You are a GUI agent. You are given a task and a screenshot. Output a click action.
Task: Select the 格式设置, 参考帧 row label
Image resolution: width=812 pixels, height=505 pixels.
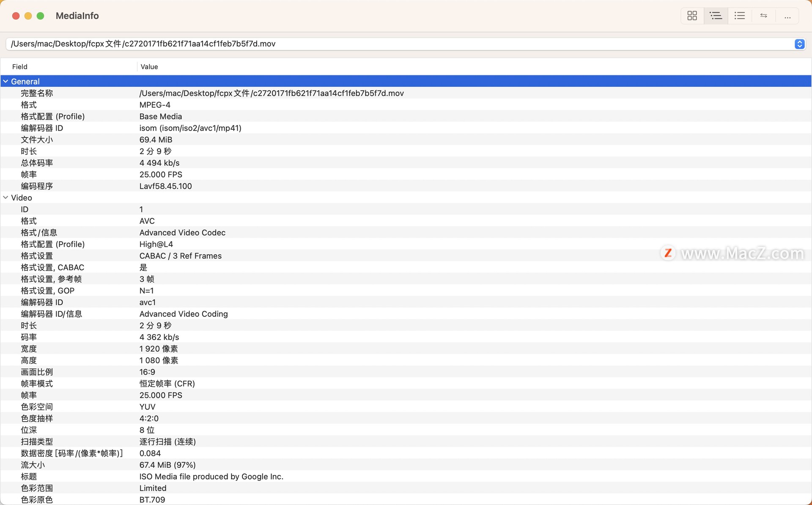[51, 279]
